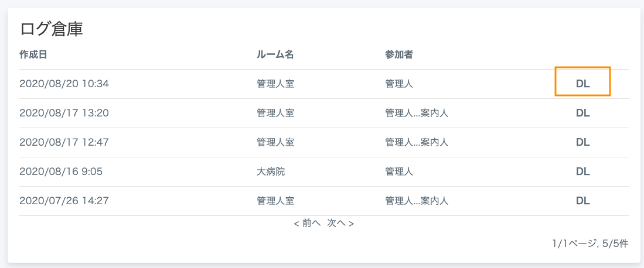Click the 大病院 room name cell

271,171
